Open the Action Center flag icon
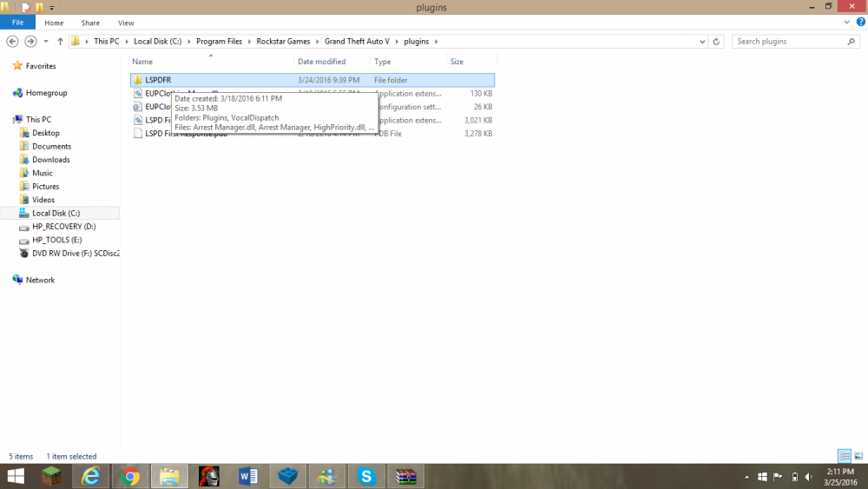The height and width of the screenshot is (489, 868). click(x=778, y=477)
